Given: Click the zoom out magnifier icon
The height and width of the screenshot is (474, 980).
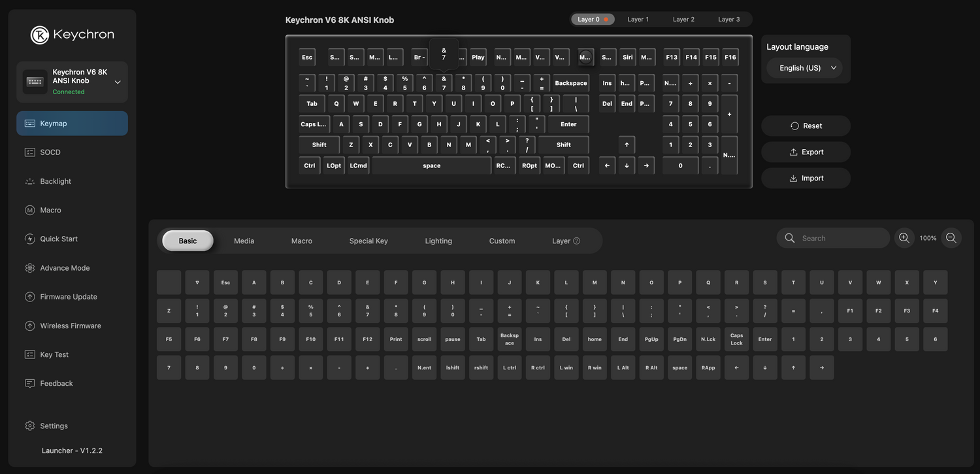Looking at the screenshot, I should pos(951,238).
